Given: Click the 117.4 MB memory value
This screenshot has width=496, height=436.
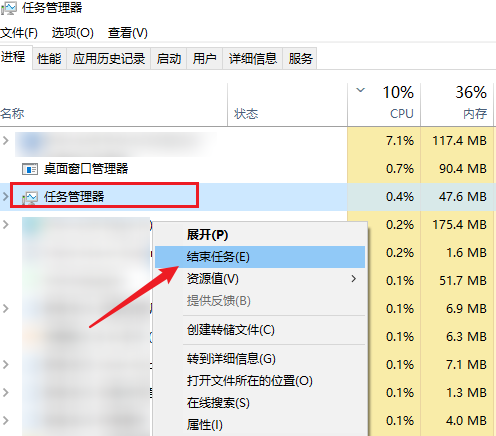Looking at the screenshot, I should tap(459, 140).
